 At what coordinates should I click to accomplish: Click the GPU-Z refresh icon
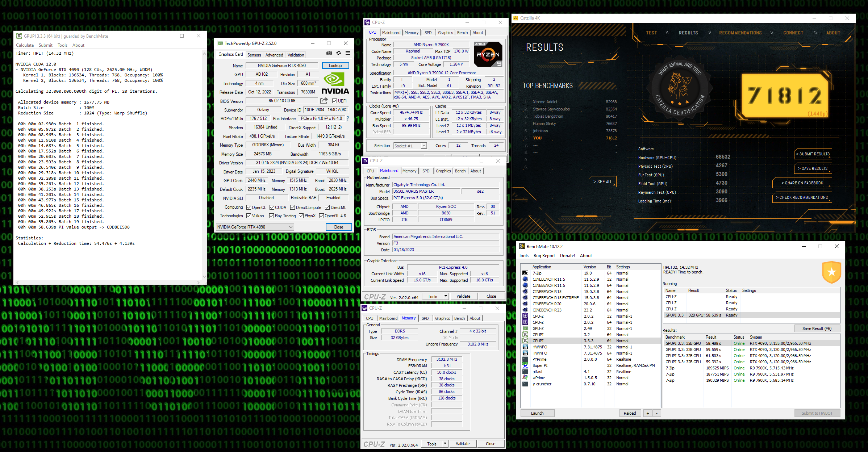[x=338, y=53]
